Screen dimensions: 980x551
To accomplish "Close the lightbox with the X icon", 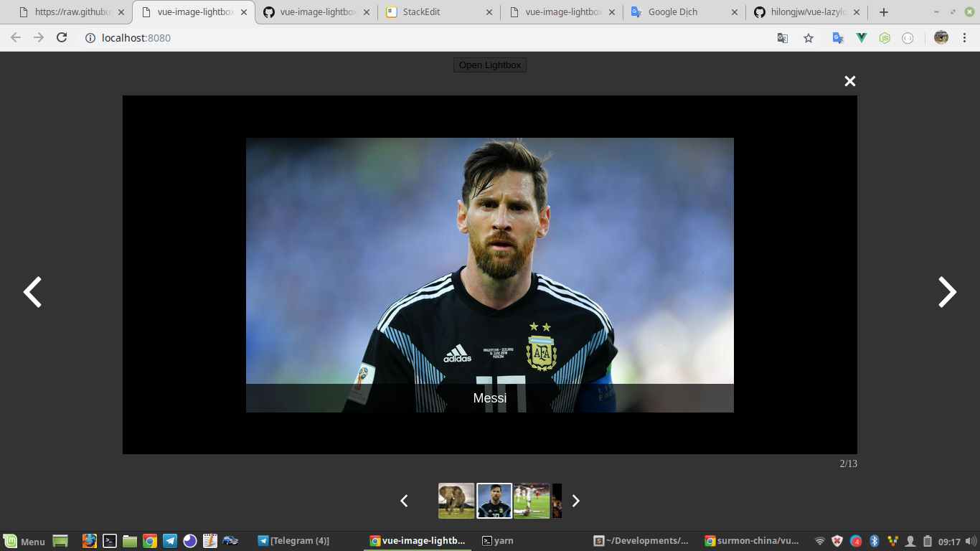I will [x=850, y=81].
